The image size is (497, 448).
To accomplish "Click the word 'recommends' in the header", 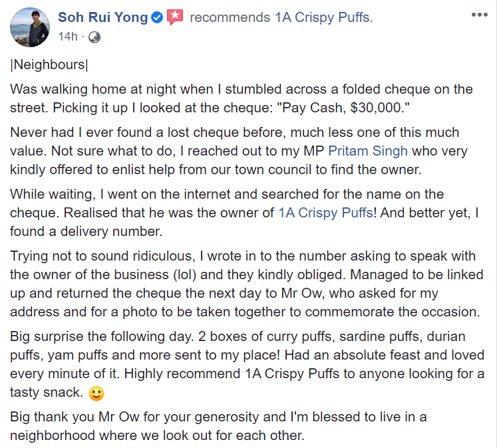I will pos(230,17).
